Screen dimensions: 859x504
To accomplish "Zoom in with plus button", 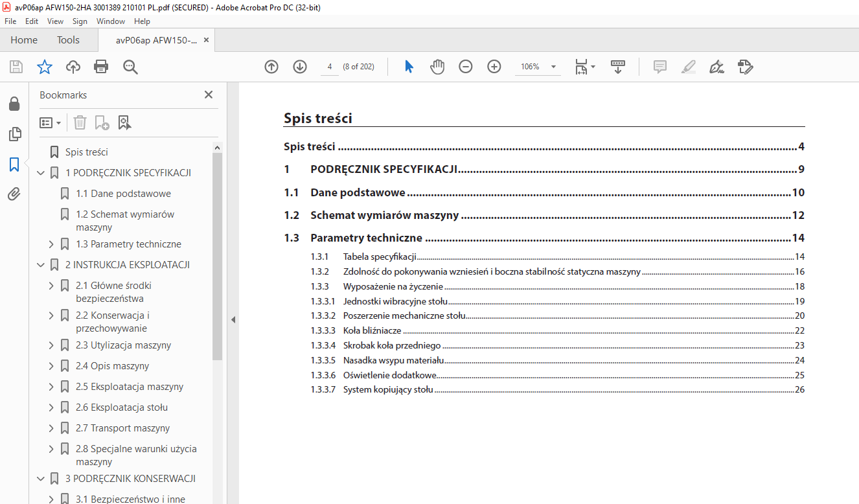I will click(x=494, y=67).
